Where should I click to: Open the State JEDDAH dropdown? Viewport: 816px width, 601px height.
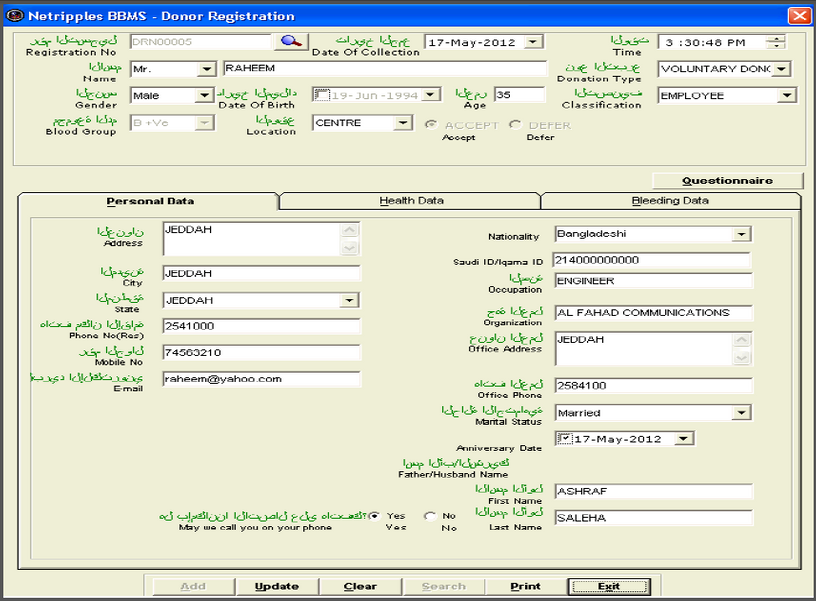[x=349, y=300]
